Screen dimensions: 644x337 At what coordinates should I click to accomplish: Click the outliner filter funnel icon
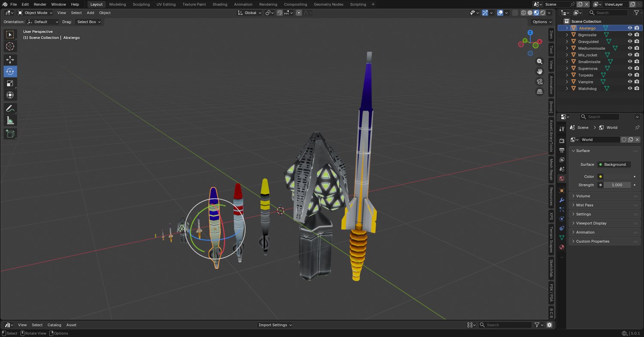(x=636, y=13)
